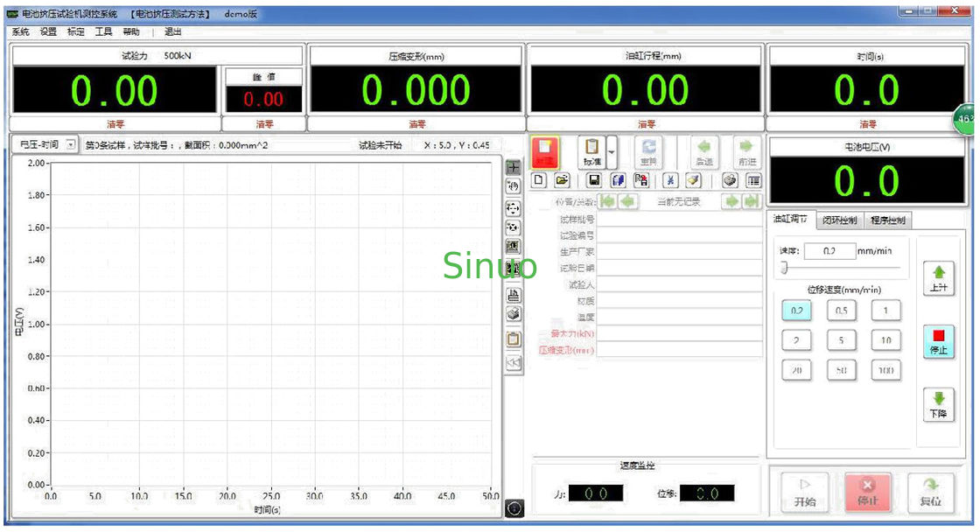Open the 设置 menu
The width and height of the screenshot is (980, 532).
pos(48,31)
